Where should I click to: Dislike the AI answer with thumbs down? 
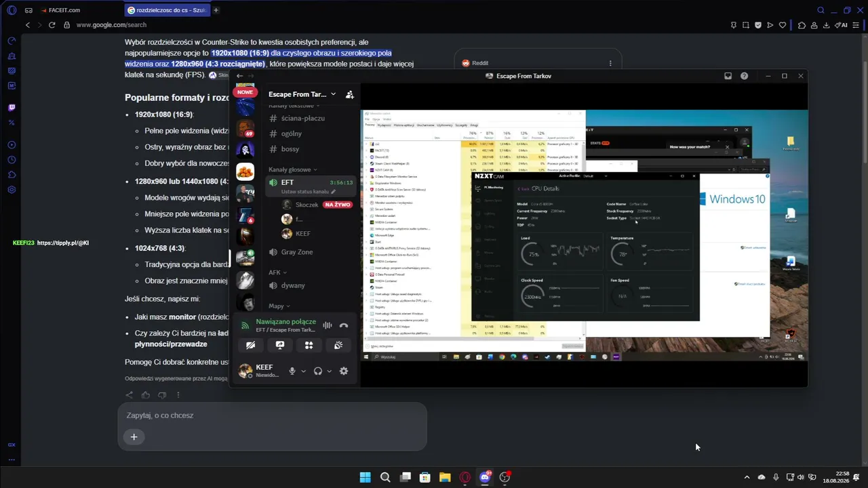click(162, 395)
